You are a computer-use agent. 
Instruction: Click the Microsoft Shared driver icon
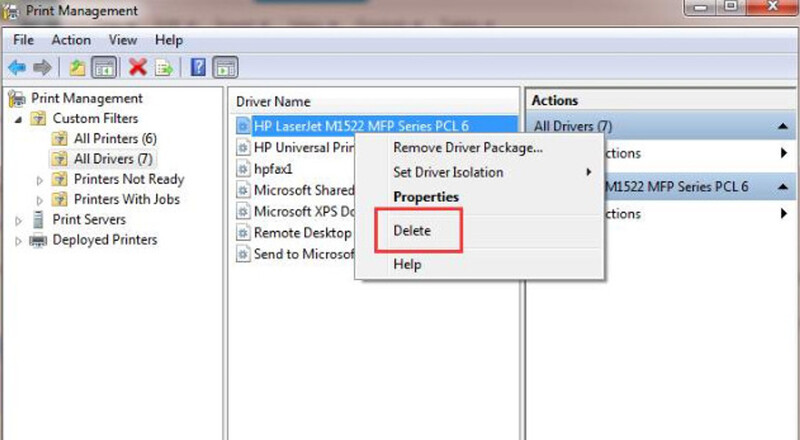point(243,190)
